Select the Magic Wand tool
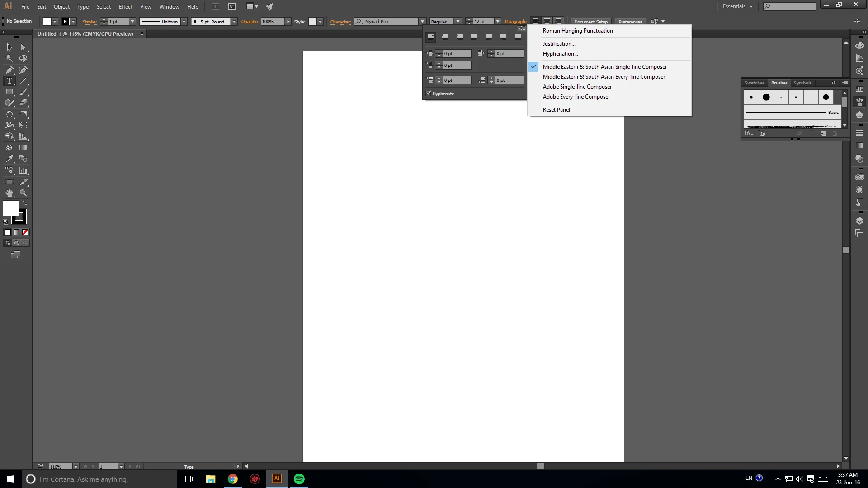Image resolution: width=868 pixels, height=488 pixels. click(9, 58)
